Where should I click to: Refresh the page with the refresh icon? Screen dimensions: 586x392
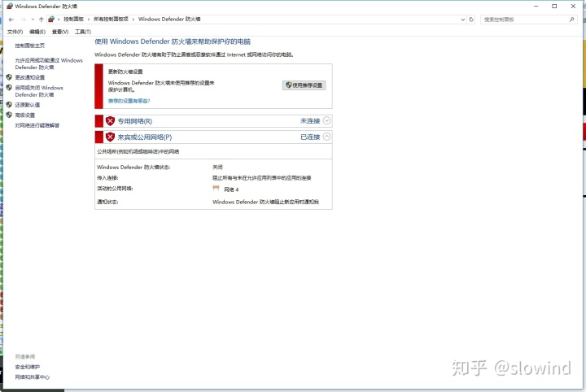pos(471,20)
